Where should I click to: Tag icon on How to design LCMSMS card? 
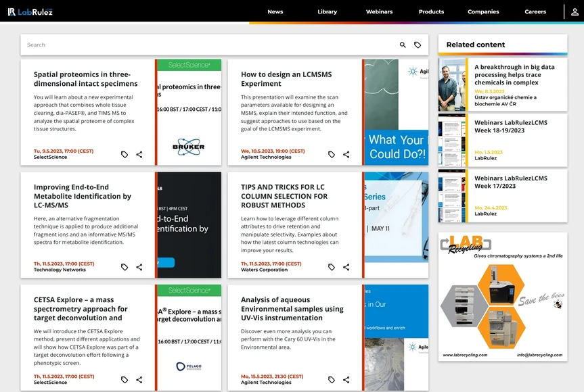click(332, 154)
